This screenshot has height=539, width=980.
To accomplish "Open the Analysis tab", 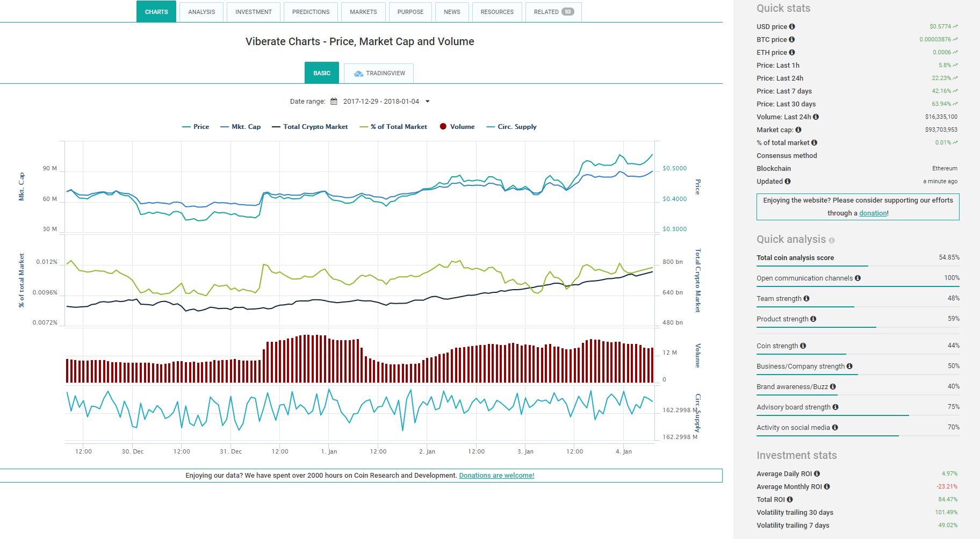I will point(201,12).
